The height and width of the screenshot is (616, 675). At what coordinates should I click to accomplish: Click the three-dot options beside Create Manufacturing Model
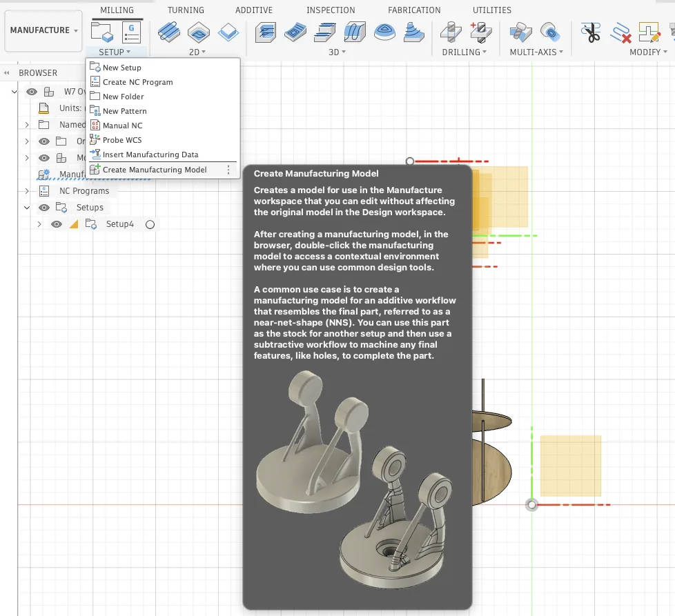228,170
